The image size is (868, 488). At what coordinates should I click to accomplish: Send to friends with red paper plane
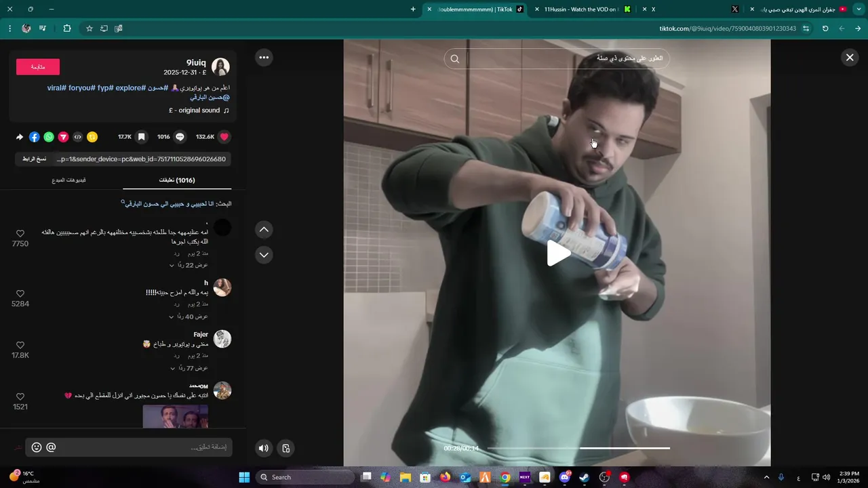(63, 137)
